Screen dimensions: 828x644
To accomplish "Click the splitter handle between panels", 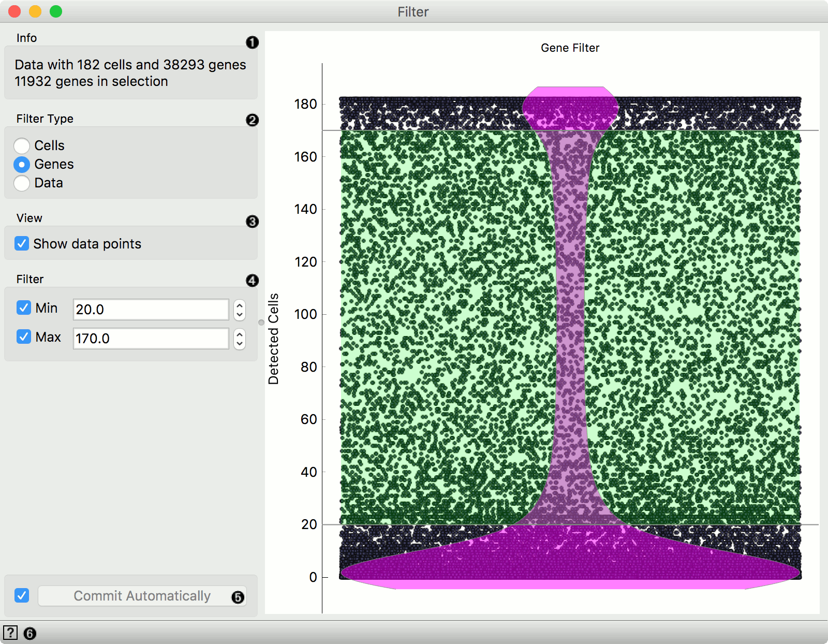I will pos(260,322).
